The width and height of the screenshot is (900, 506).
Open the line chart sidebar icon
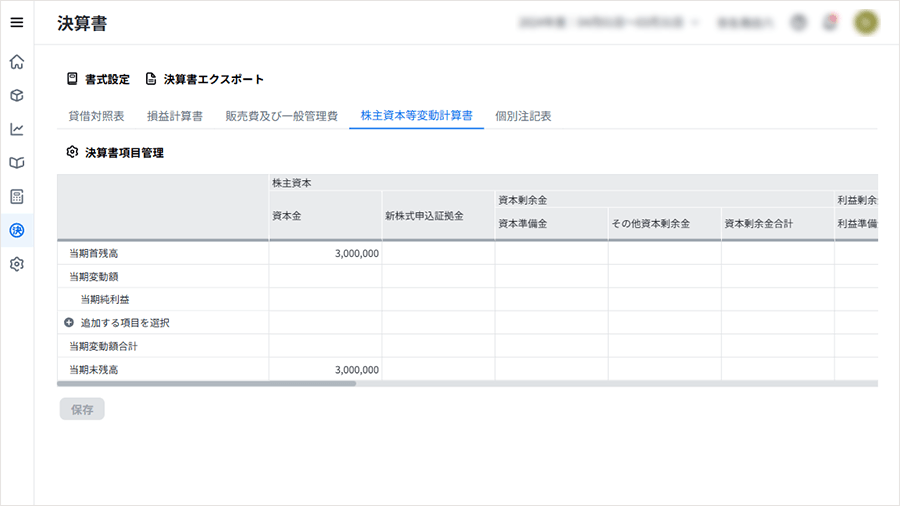click(17, 129)
